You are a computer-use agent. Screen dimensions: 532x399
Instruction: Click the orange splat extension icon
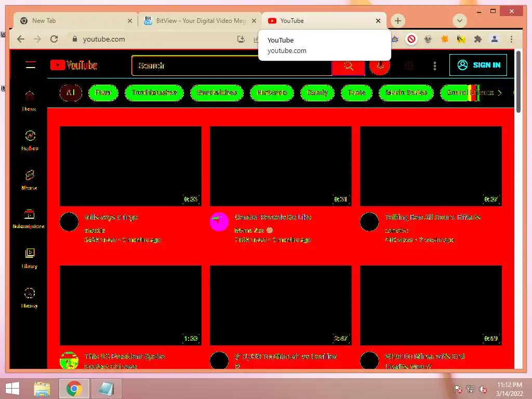pyautogui.click(x=445, y=39)
